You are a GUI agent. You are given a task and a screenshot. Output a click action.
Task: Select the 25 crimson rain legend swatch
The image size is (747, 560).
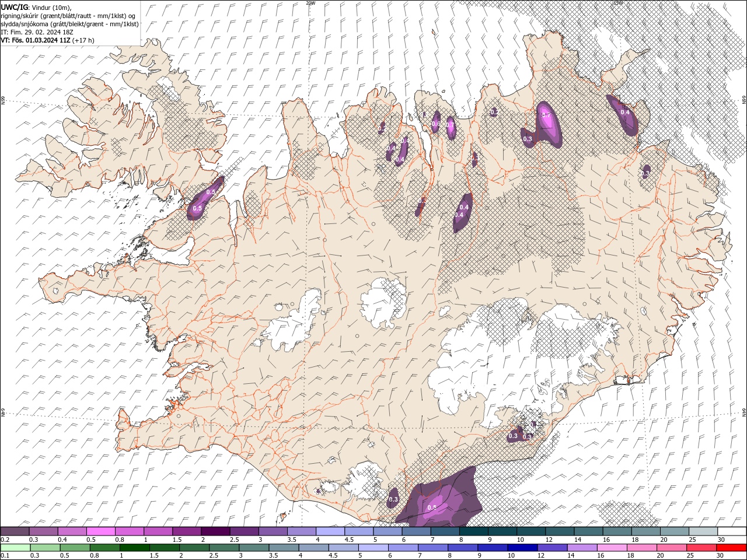click(701, 548)
